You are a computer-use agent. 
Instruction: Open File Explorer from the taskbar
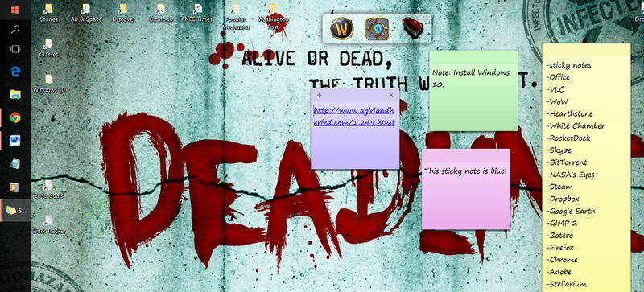point(15,94)
